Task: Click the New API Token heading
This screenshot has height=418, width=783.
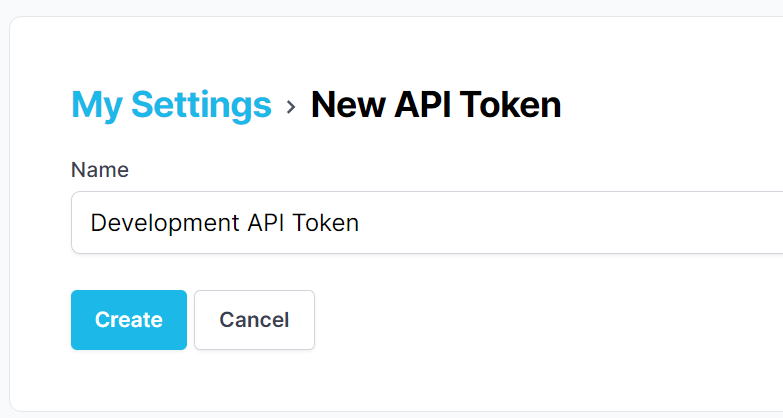Action: 436,105
